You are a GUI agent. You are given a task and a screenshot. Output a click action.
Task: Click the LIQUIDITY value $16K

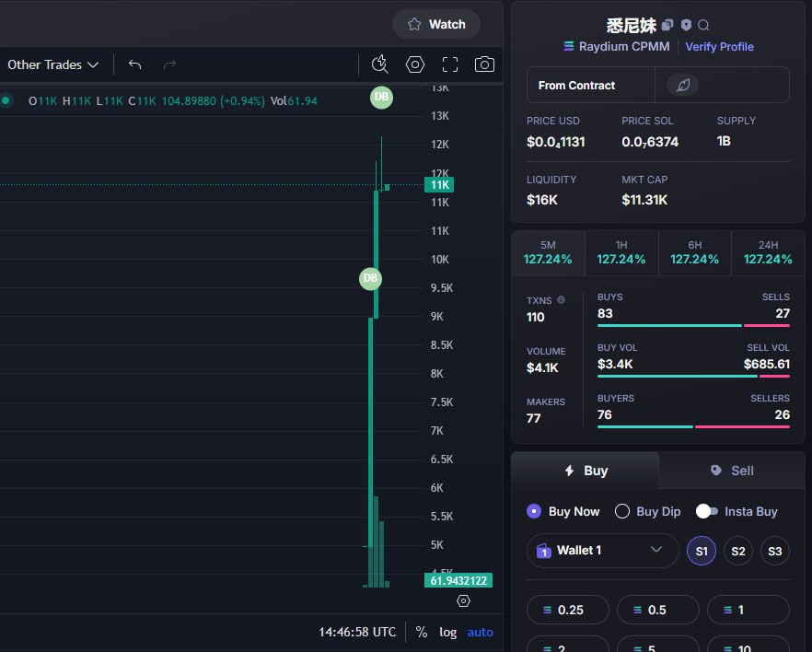(542, 200)
